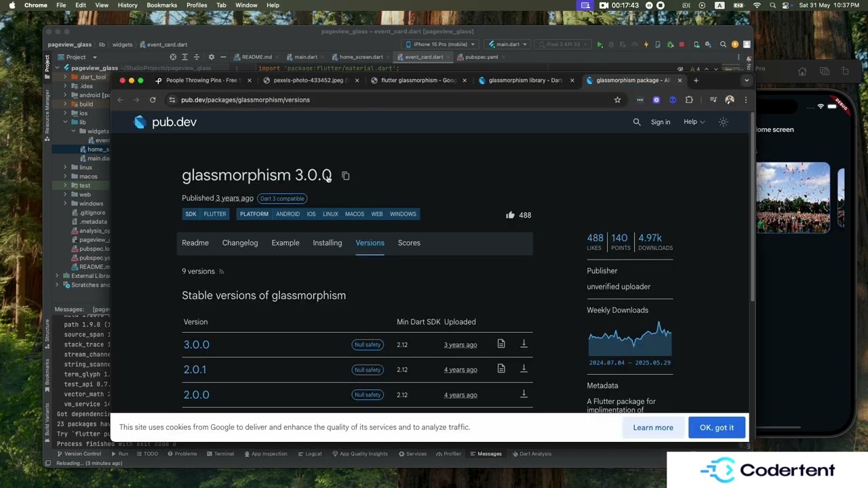This screenshot has width=868, height=488.
Task: Expand the linux folder in the project tree
Action: tap(65, 167)
